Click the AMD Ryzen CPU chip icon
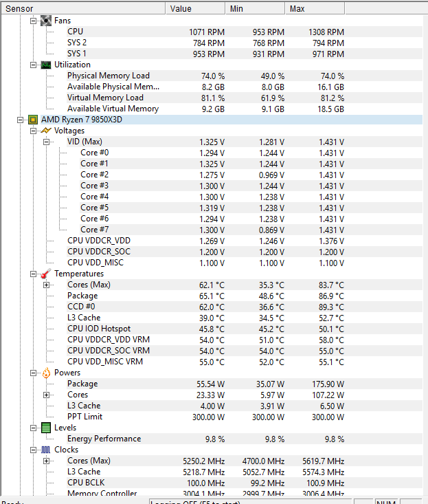Screen dimensions: 428x504 point(33,120)
